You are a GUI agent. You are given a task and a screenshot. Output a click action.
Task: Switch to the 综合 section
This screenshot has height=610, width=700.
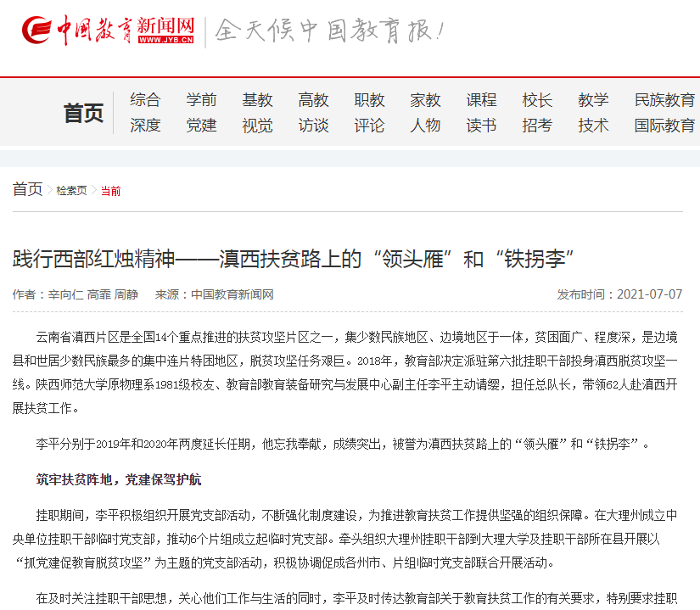pyautogui.click(x=144, y=99)
